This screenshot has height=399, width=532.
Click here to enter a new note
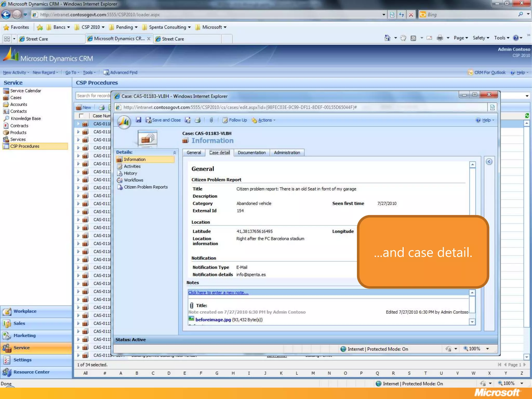click(x=218, y=292)
